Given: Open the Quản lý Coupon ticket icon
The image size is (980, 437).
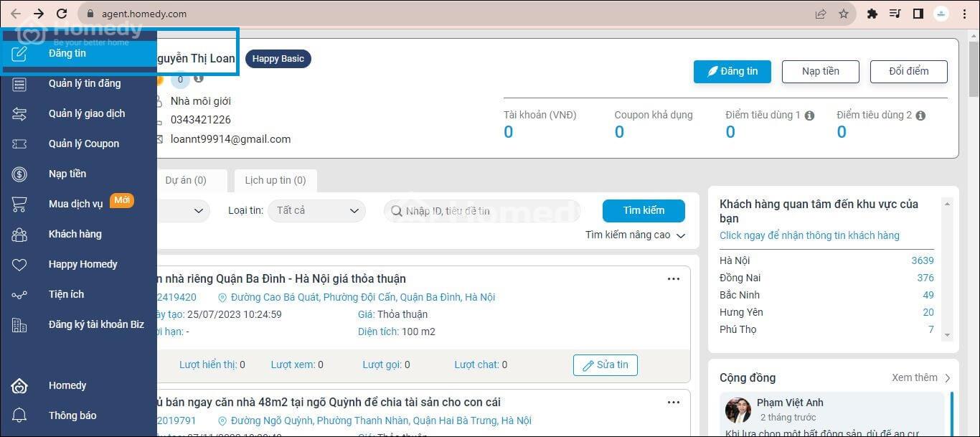Looking at the screenshot, I should (x=19, y=144).
